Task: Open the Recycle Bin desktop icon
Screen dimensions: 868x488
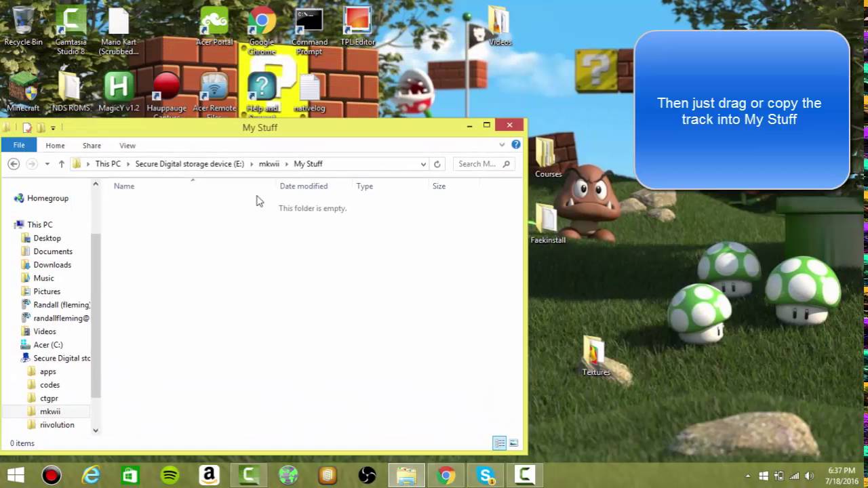Action: tap(23, 27)
